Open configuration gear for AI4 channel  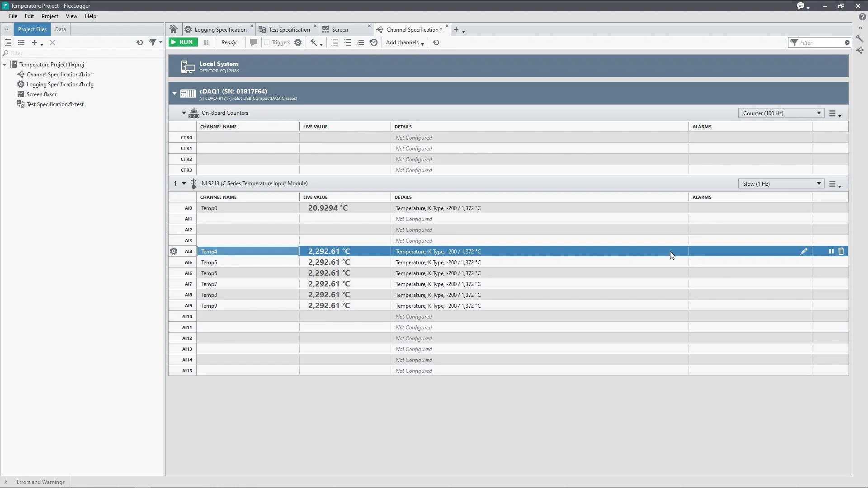pyautogui.click(x=174, y=251)
